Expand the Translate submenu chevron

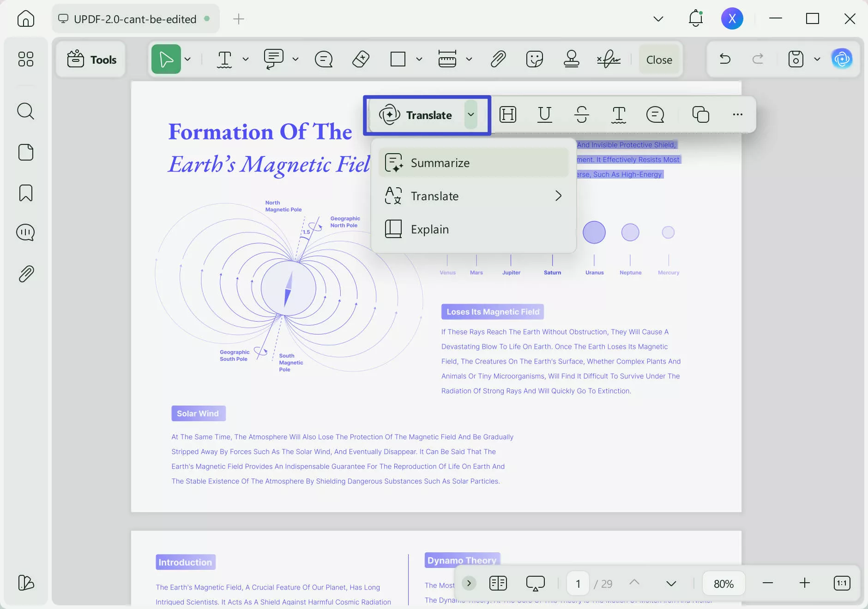[558, 196]
